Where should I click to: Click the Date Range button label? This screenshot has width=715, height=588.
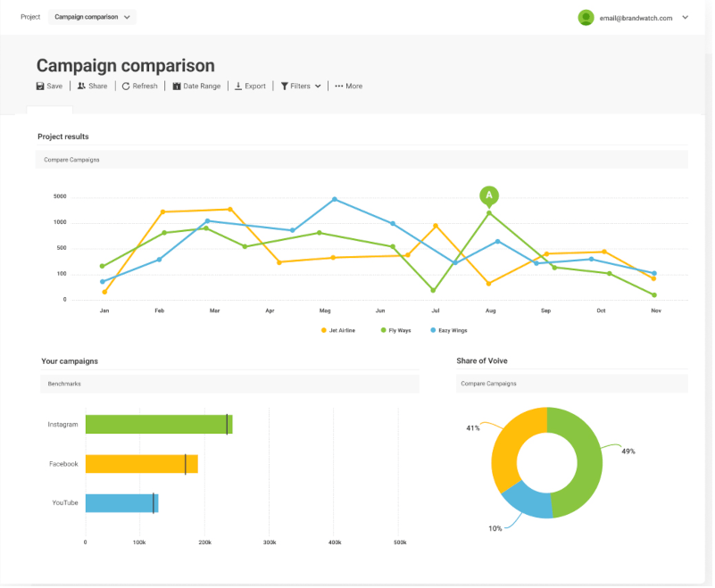[202, 87]
